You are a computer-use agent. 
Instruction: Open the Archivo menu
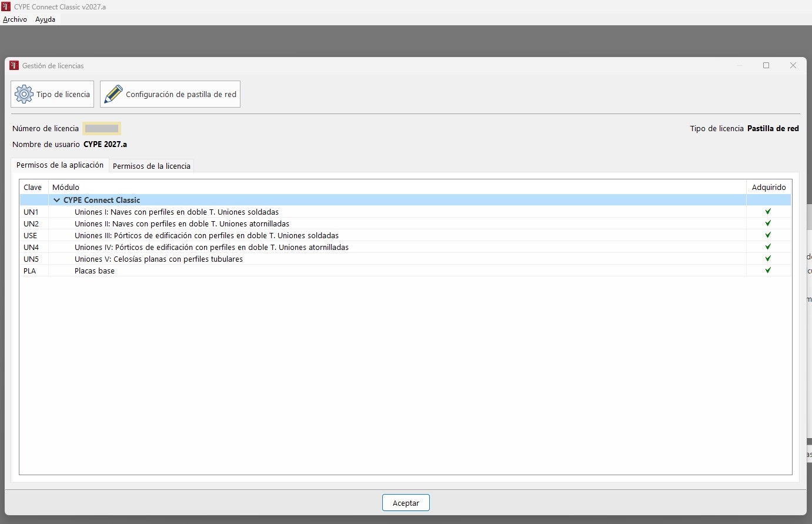15,19
